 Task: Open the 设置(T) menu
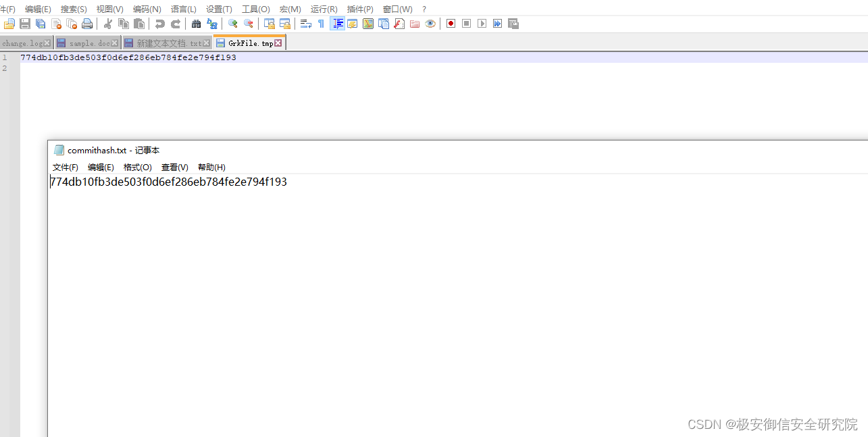[x=219, y=9]
